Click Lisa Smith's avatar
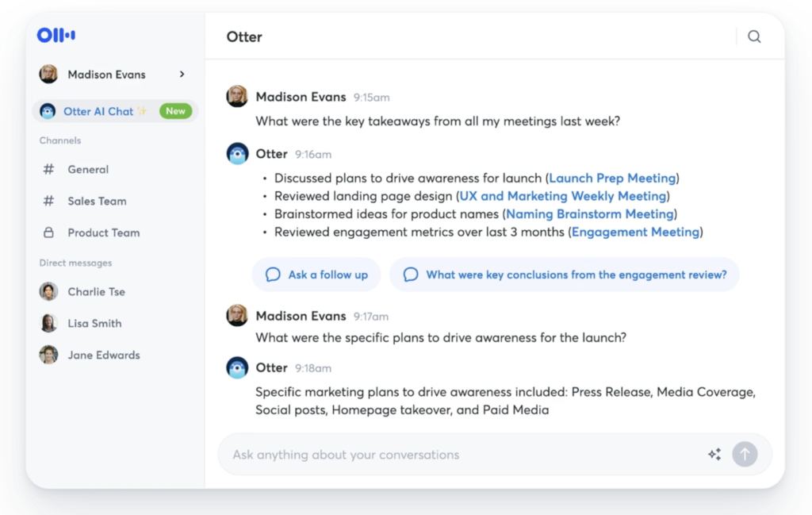 click(48, 323)
